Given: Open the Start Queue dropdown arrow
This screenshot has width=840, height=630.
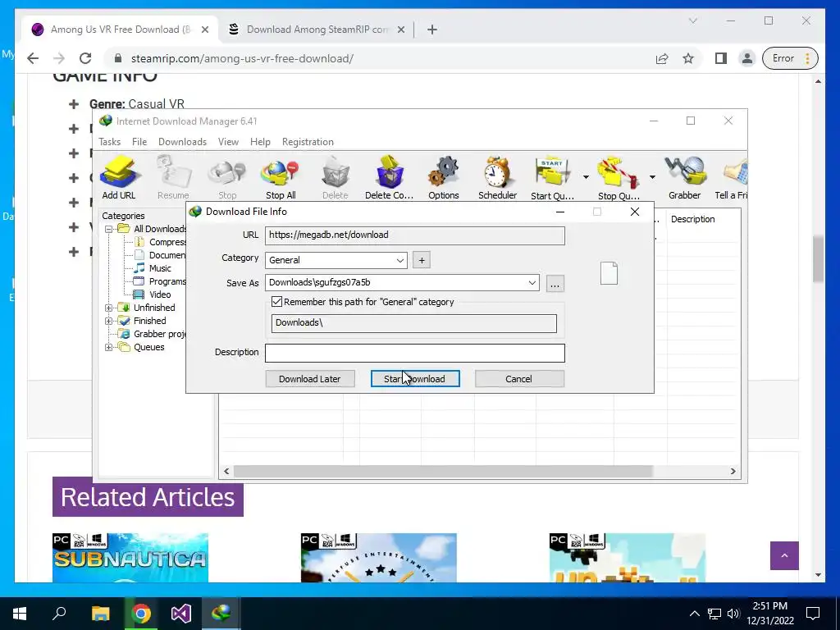Looking at the screenshot, I should click(x=586, y=177).
